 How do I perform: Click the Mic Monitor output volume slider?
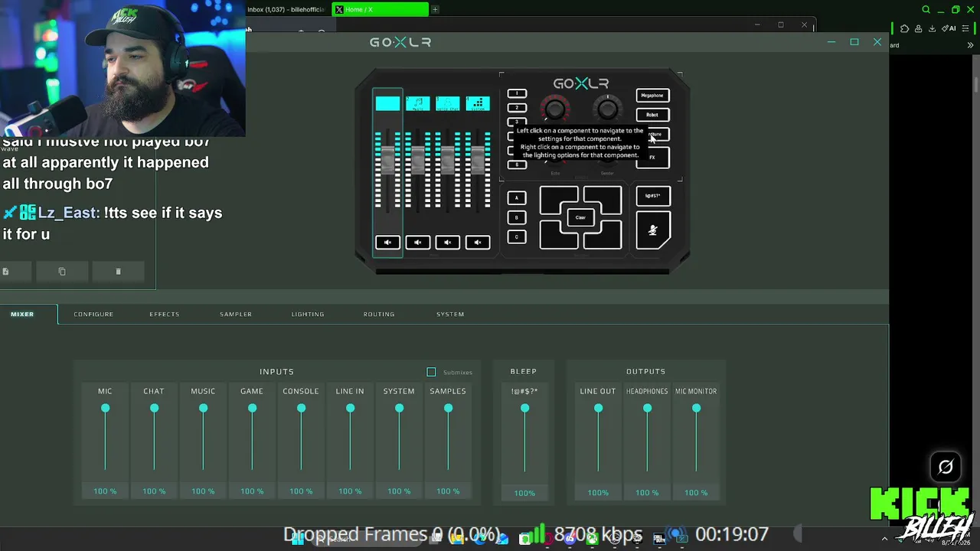click(696, 439)
